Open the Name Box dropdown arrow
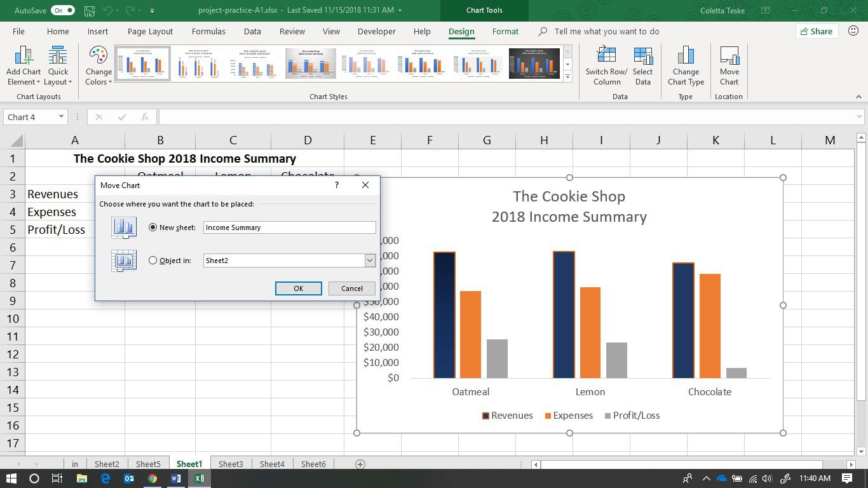The height and width of the screenshot is (488, 868). (x=61, y=117)
